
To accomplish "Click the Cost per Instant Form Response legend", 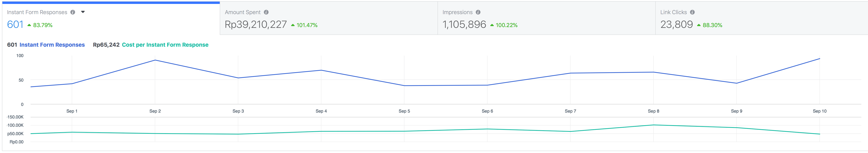I will tap(165, 45).
